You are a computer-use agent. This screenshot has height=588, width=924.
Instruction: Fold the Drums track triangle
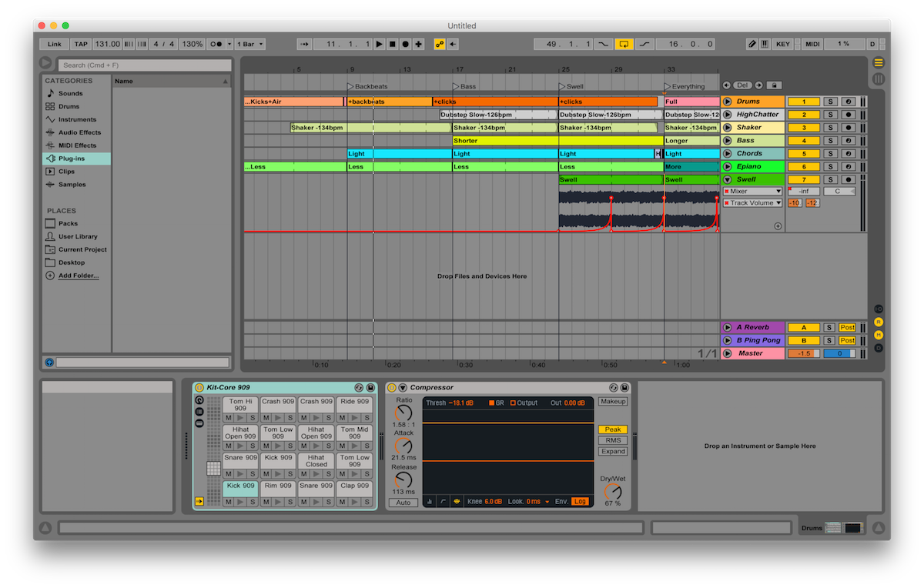tap(727, 102)
